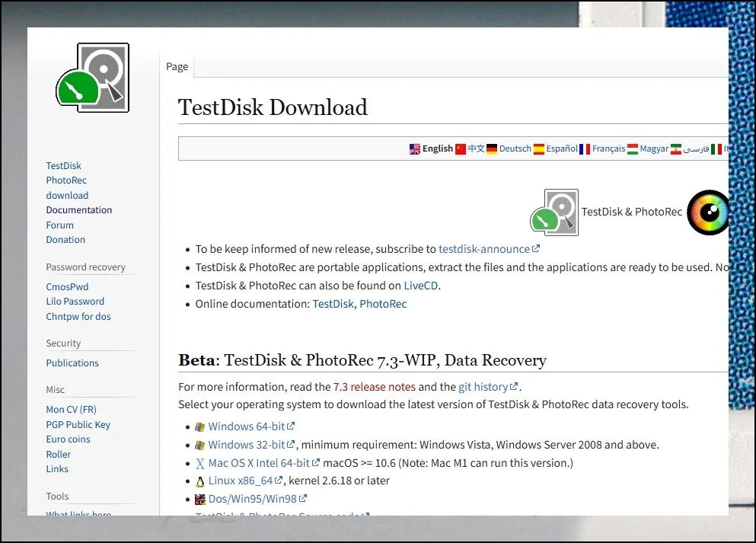Open the Page tab

tap(177, 67)
